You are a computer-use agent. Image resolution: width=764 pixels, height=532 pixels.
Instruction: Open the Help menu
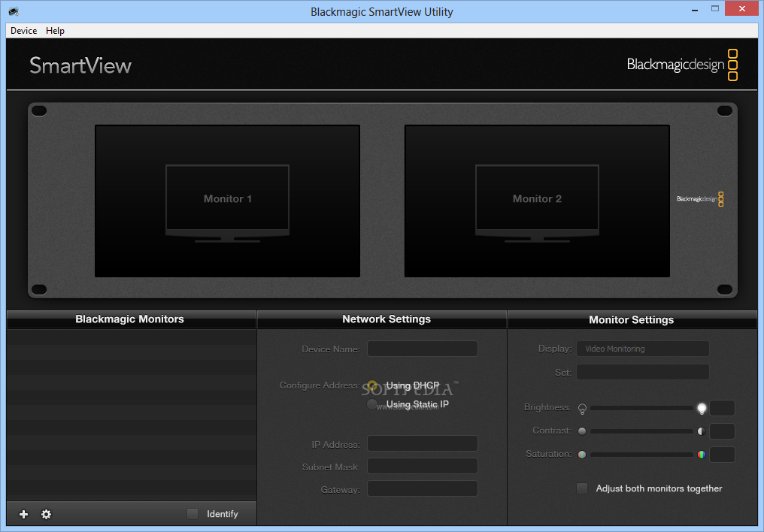coord(55,31)
